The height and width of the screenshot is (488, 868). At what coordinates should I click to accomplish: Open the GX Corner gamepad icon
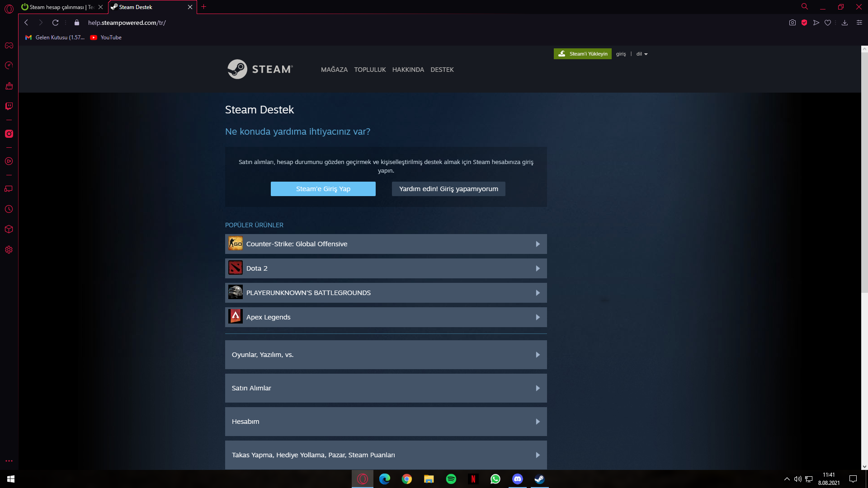[9, 46]
